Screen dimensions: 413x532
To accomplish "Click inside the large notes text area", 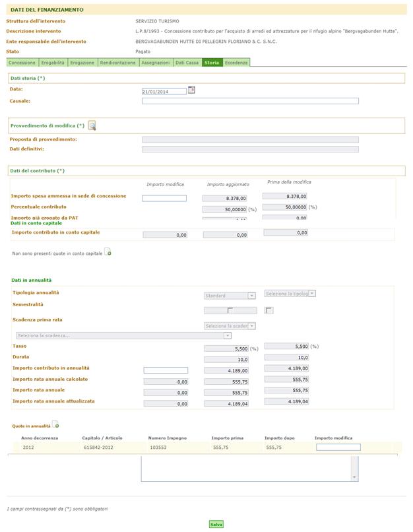I will click(x=246, y=469).
